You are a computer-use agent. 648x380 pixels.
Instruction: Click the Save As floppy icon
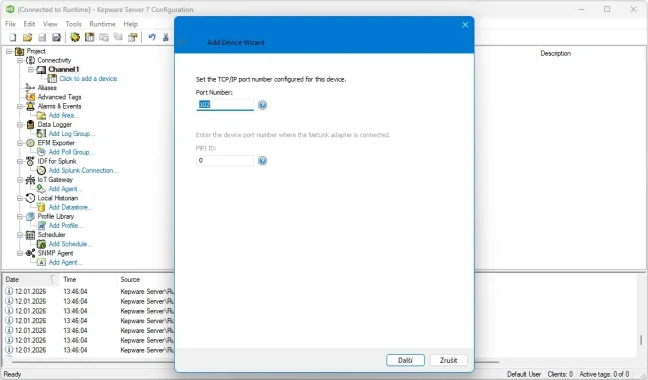(x=57, y=38)
